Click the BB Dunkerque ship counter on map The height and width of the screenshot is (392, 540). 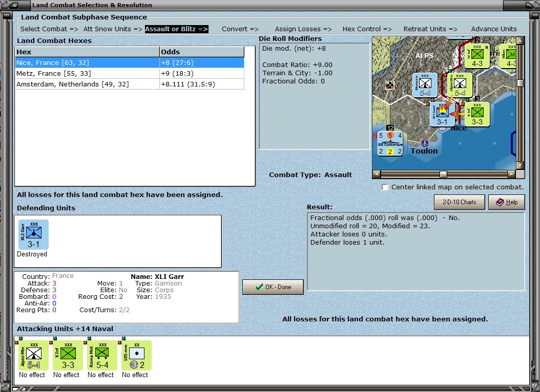tap(390, 143)
